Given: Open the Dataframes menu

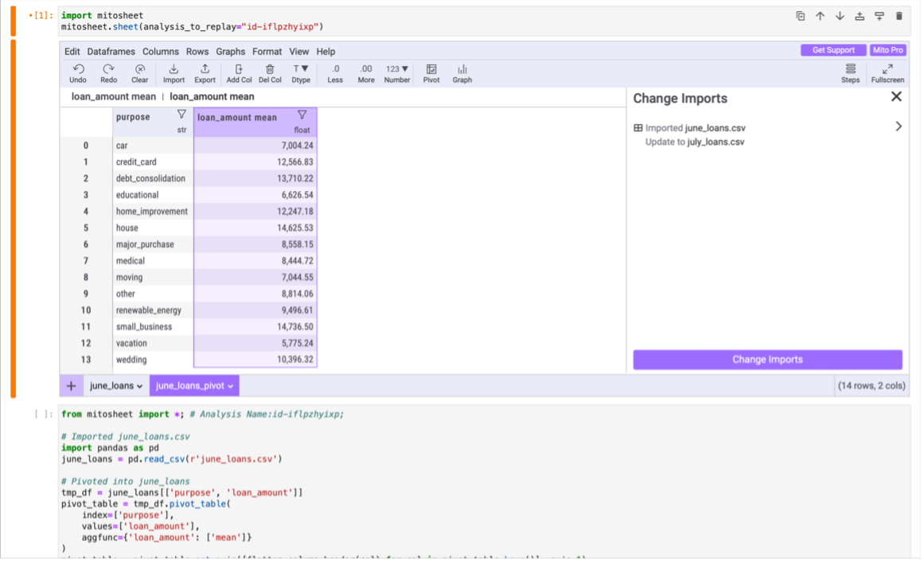Looking at the screenshot, I should pyautogui.click(x=111, y=52).
